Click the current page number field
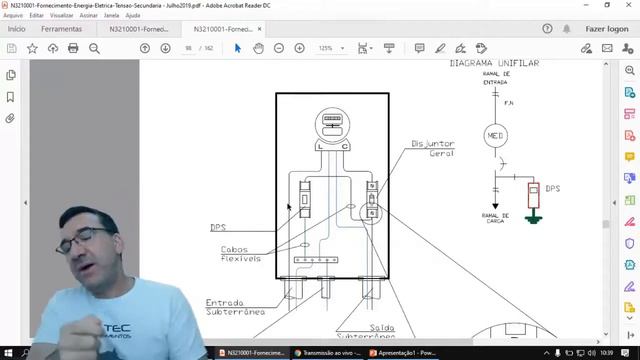Screen dimensions: 640x360 [x=189, y=48]
